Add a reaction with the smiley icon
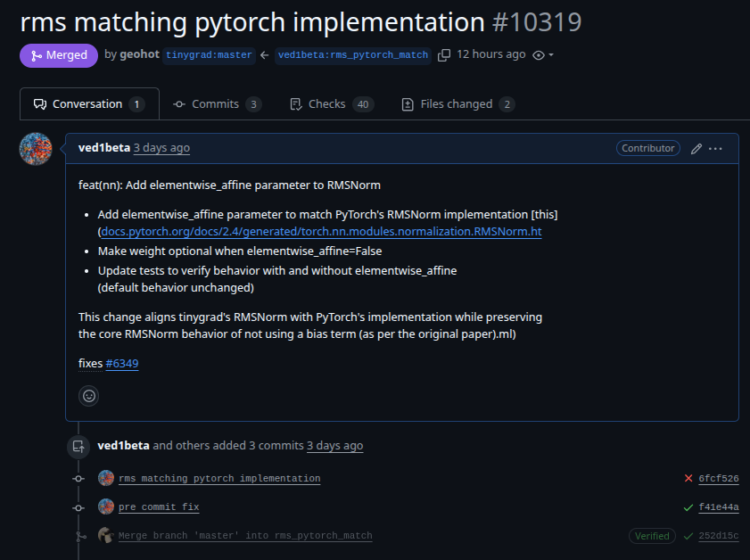 89,396
